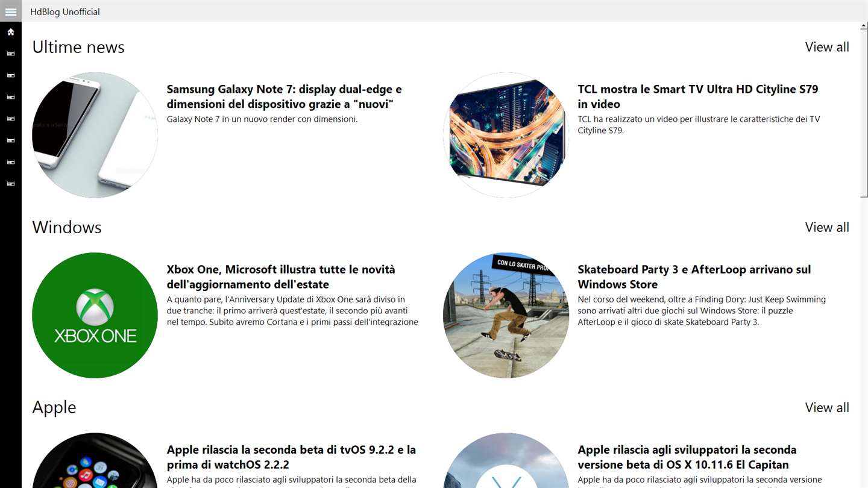868x488 pixels.
Task: Click the OS X El Capitan thumbnail
Action: click(x=506, y=461)
